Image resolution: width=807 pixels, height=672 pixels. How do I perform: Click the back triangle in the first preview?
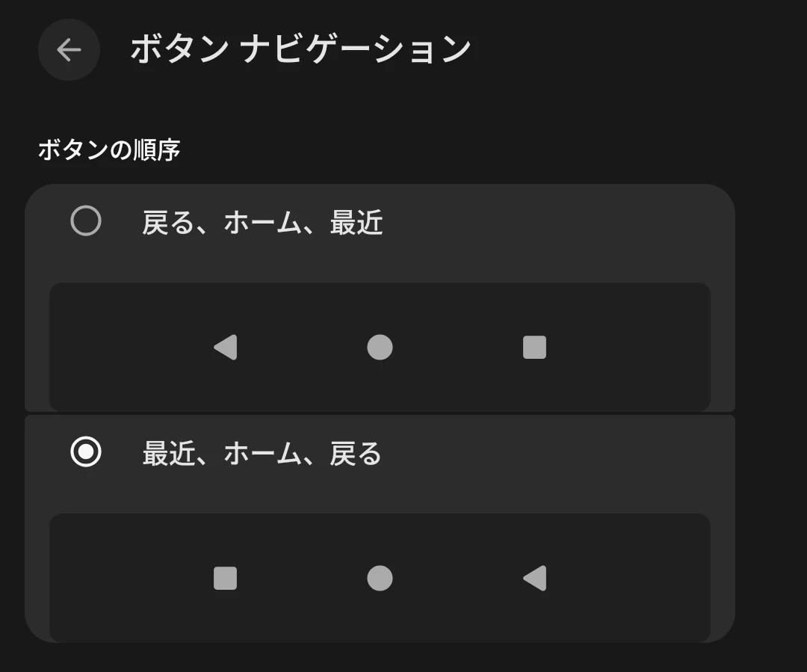click(x=226, y=348)
